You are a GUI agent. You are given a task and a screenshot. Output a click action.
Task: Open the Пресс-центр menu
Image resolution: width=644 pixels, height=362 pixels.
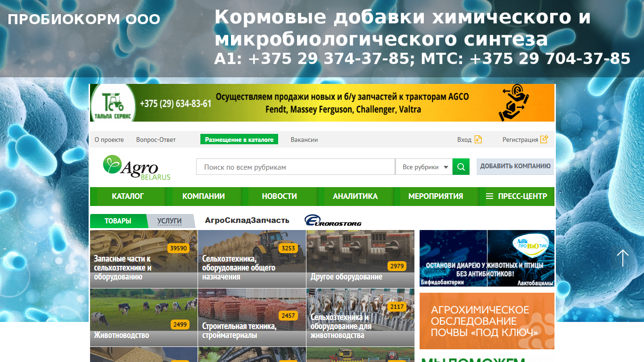[x=522, y=196]
